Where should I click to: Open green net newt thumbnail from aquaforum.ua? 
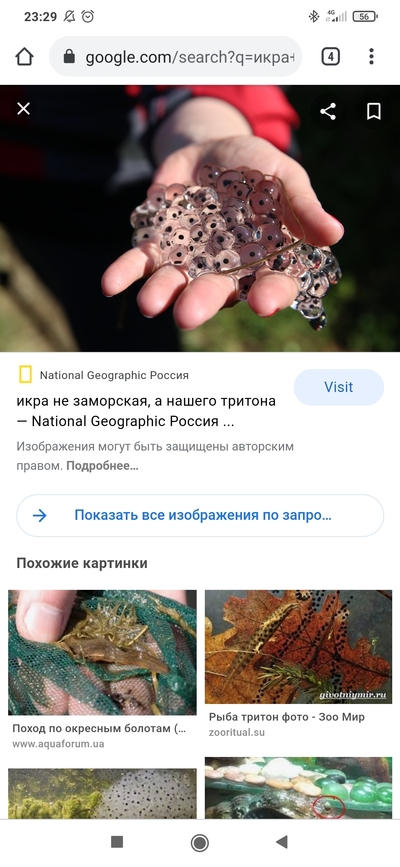coord(102,652)
